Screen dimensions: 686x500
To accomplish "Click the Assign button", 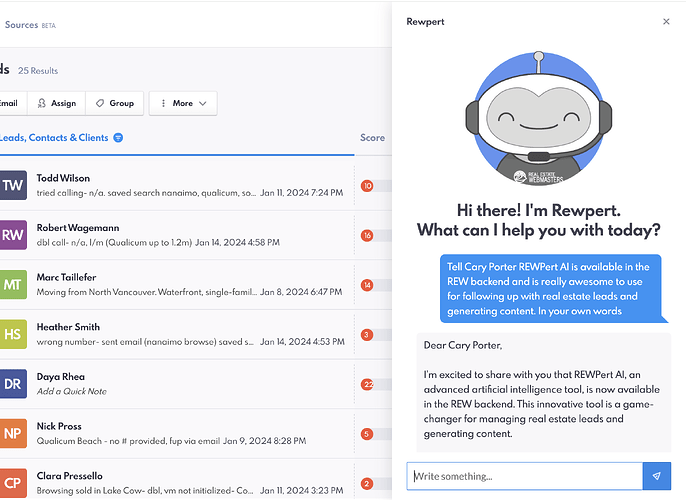I will click(56, 103).
